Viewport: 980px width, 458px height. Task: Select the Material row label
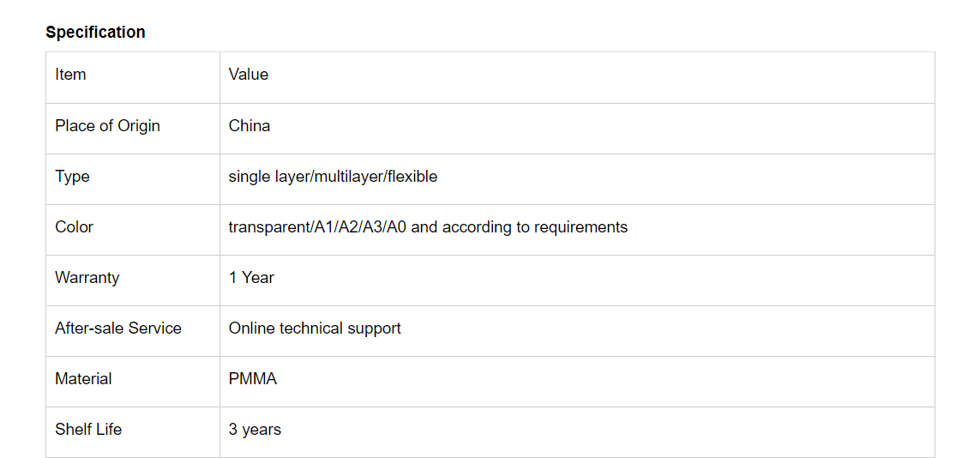coord(83,379)
